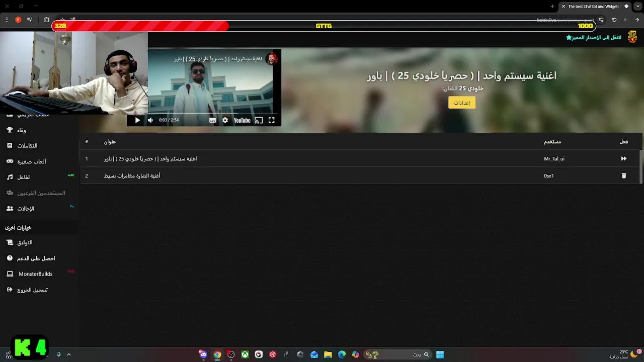Click username Mr_Tal_ui
Viewport: 644px width, 362px height.
554,159
